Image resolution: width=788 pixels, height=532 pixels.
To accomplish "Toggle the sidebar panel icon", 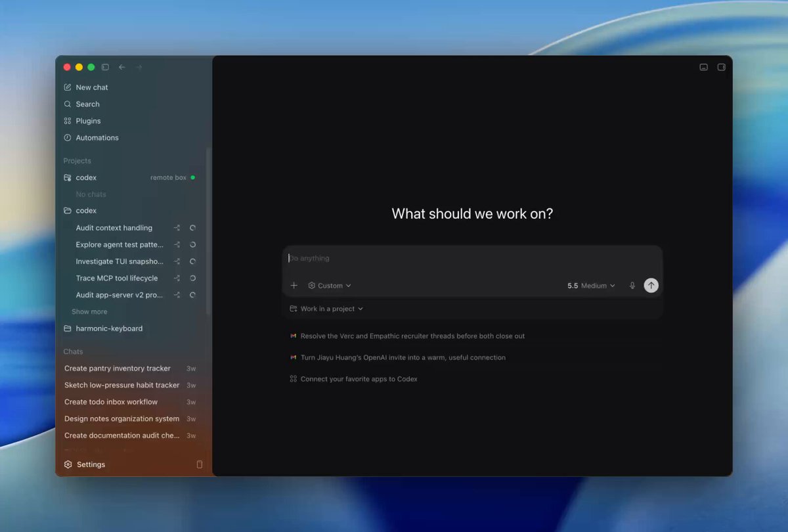I will coord(105,67).
